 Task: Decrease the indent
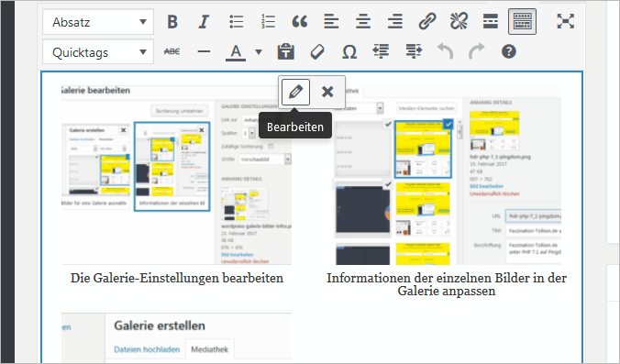click(382, 51)
